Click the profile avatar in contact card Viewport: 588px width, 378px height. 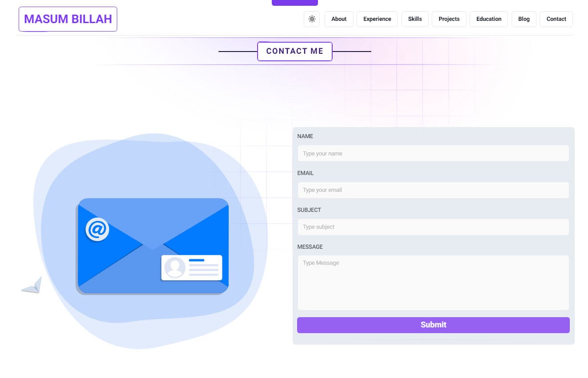[x=175, y=267]
